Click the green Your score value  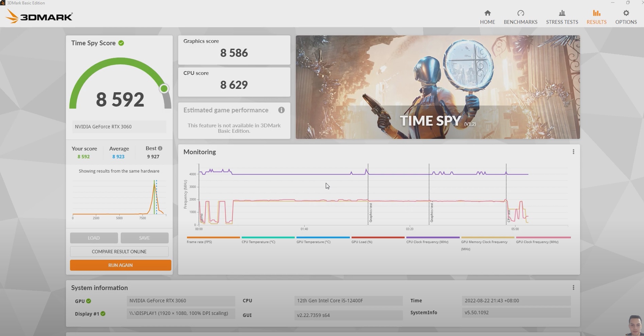tap(84, 157)
